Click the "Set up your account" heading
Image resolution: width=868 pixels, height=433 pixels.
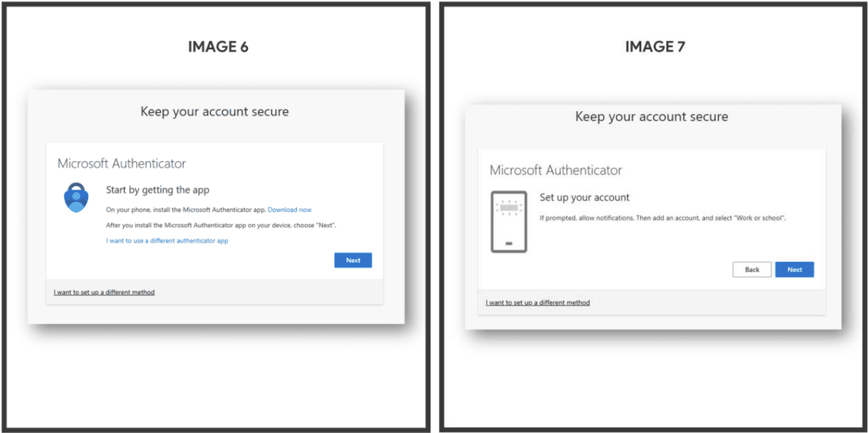tap(585, 197)
